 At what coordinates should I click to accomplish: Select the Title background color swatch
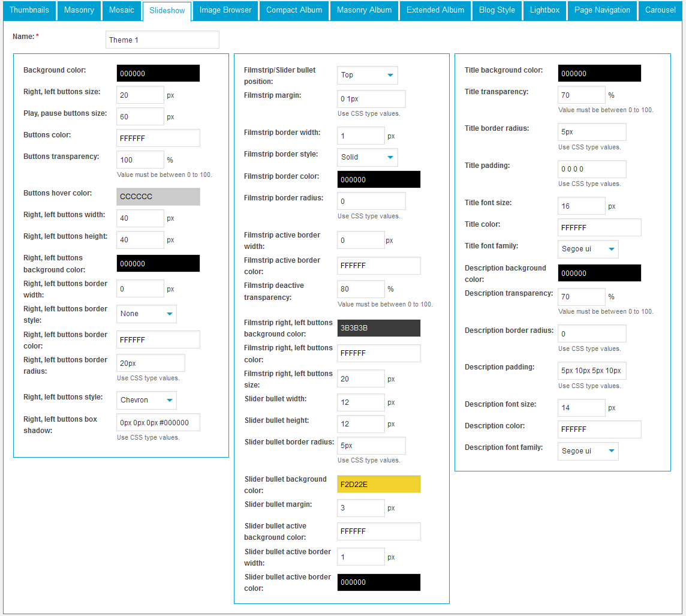click(599, 73)
